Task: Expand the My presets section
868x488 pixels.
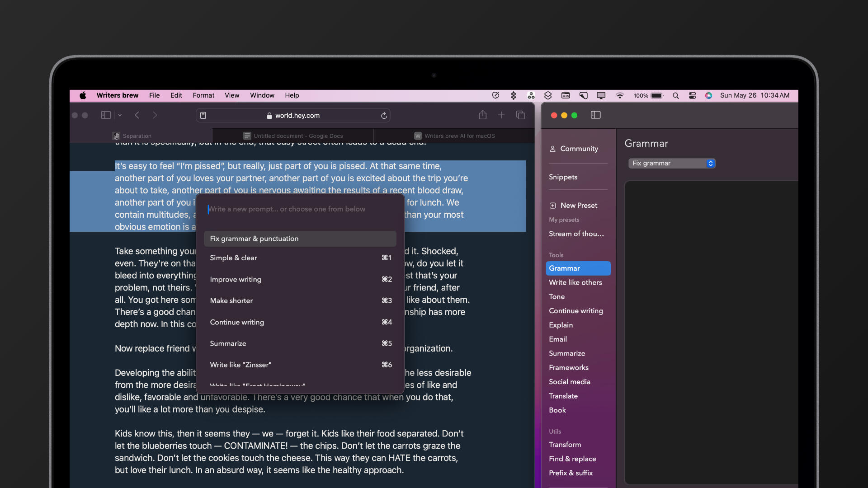Action: [564, 219]
